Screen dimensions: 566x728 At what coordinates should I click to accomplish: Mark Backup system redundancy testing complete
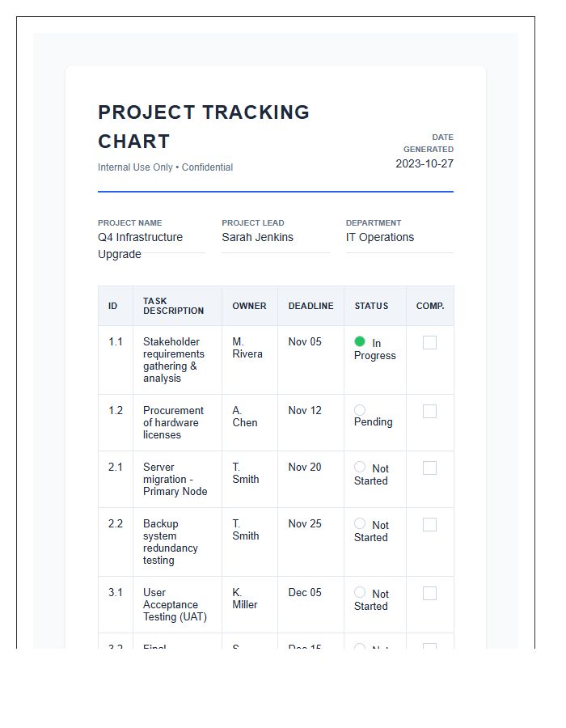[x=429, y=524]
